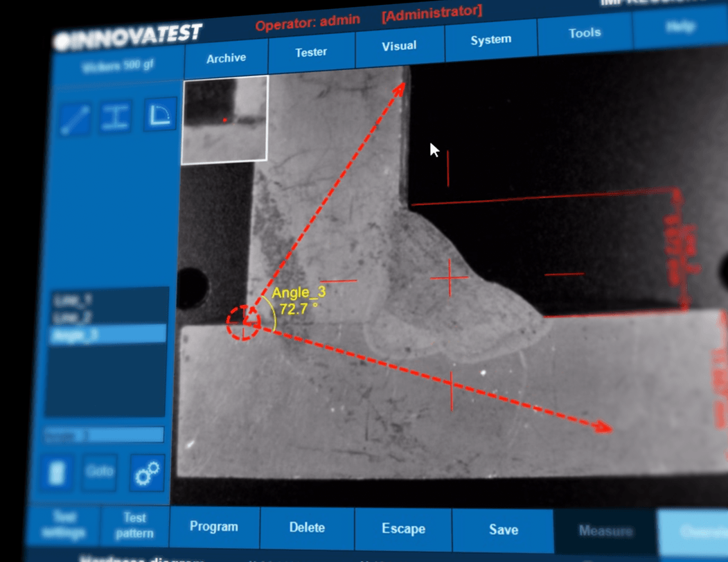Select the angle measurement tool icon
This screenshot has height=562, width=728.
click(x=161, y=113)
